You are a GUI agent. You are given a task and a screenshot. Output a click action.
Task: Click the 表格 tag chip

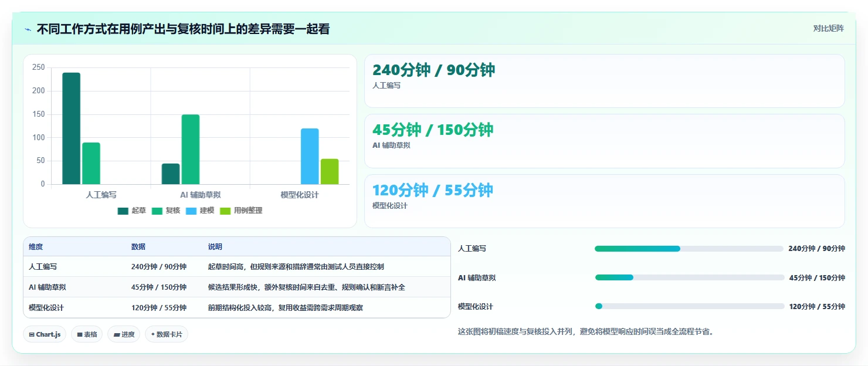pyautogui.click(x=87, y=334)
